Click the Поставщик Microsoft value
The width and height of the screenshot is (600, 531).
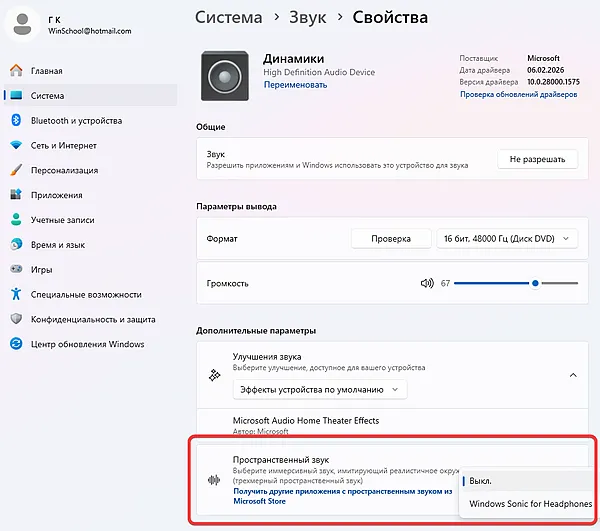coord(543,58)
